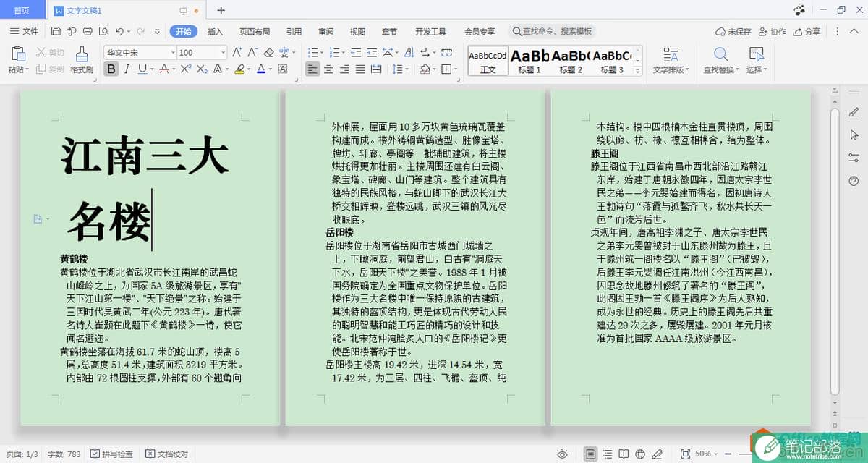
Task: Click the Paste clipboard icon
Action: pos(19,54)
